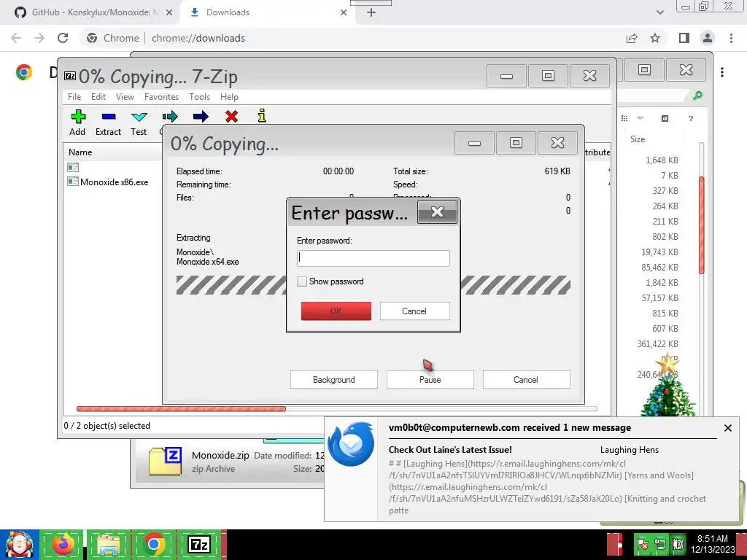Click the Explorer help question mark icon
Viewport: 747px width, 560px height.
pos(690,119)
